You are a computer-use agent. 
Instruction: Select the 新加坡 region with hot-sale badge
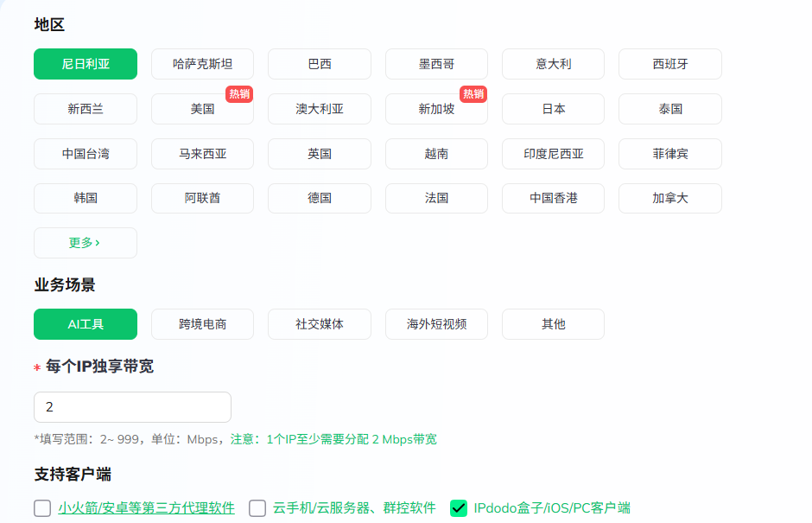(436, 109)
